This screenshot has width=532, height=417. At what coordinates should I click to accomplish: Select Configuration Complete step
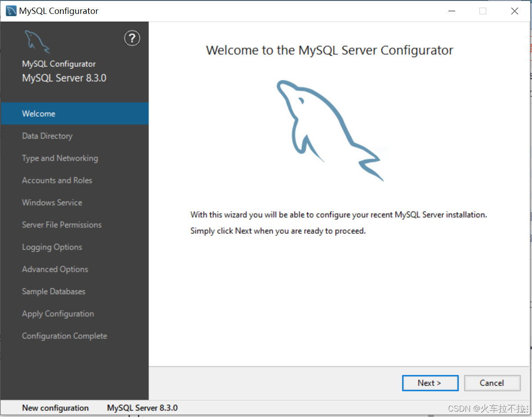coord(75,336)
